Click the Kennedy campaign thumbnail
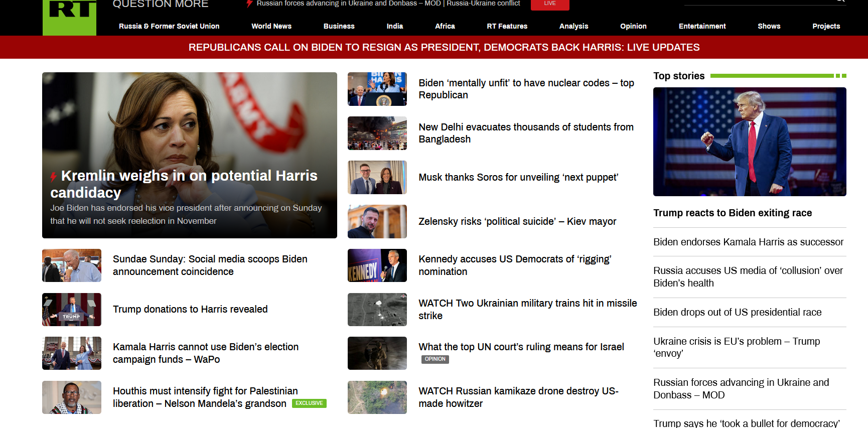Viewport: 868px width, 428px height. pos(377,265)
